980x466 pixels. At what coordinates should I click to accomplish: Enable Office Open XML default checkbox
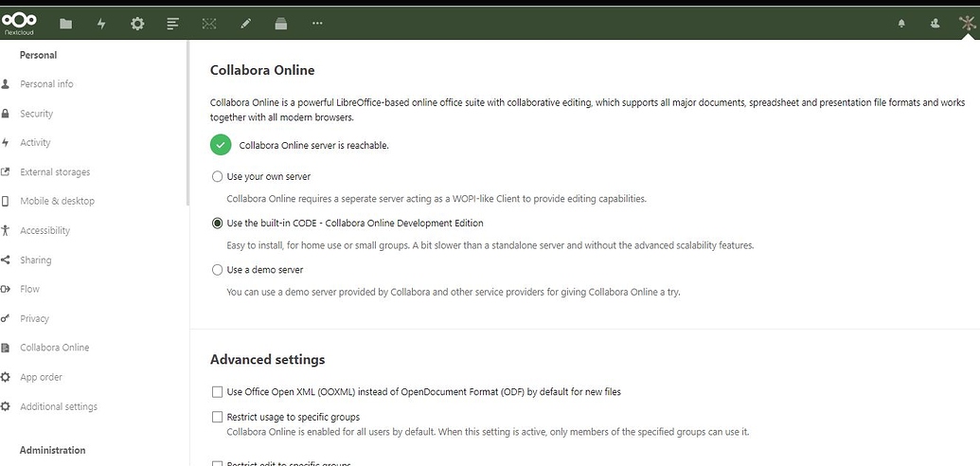click(218, 392)
